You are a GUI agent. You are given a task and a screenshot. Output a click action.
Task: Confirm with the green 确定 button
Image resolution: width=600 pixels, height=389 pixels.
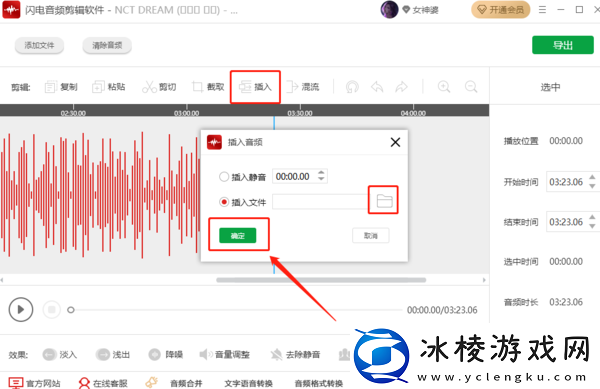point(238,235)
